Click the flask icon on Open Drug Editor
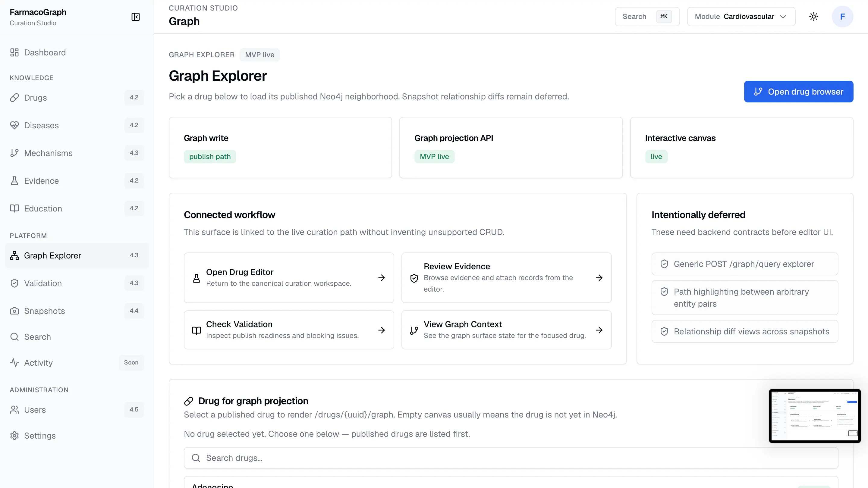 [197, 278]
